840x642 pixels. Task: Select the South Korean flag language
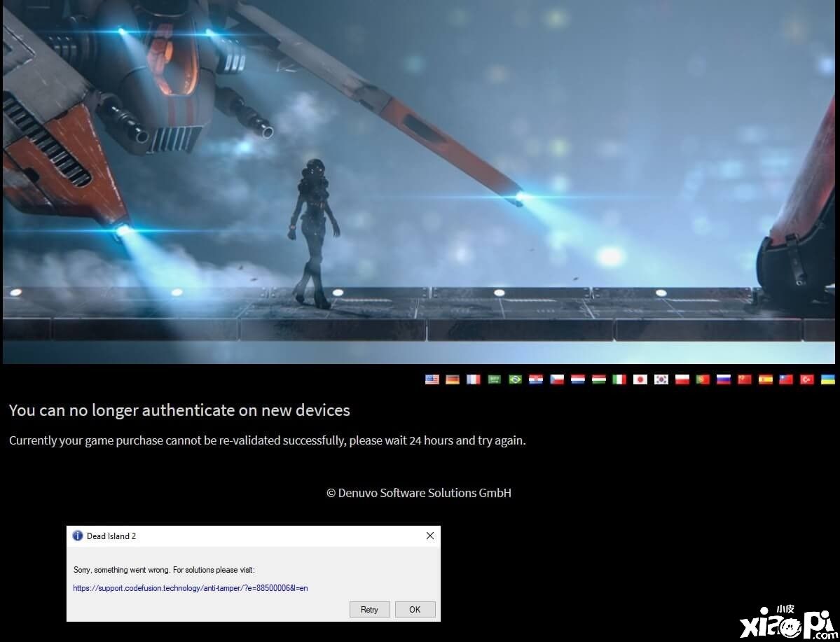pyautogui.click(x=661, y=379)
